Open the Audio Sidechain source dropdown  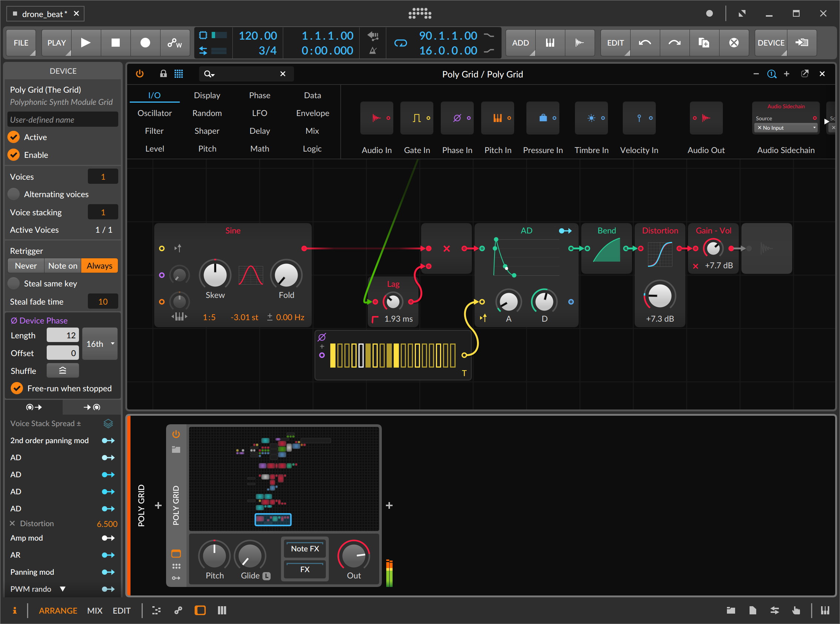pyautogui.click(x=786, y=128)
